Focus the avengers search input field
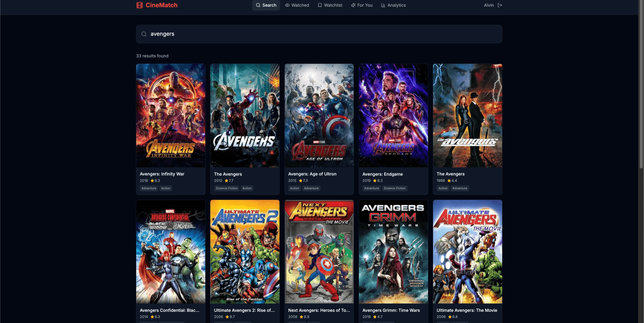This screenshot has height=323, width=644. coord(319,34)
